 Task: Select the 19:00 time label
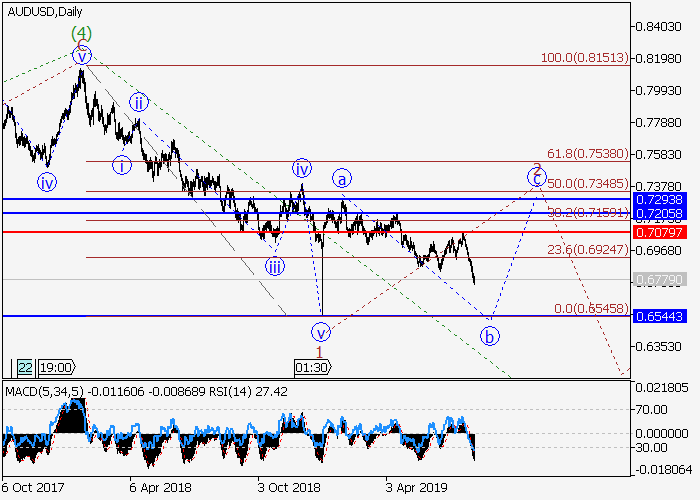point(55,367)
